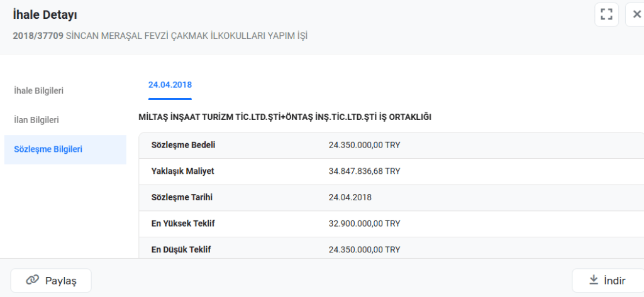644x297 pixels.
Task: Click the Sözleşme Tarihi row label
Action: (x=182, y=197)
